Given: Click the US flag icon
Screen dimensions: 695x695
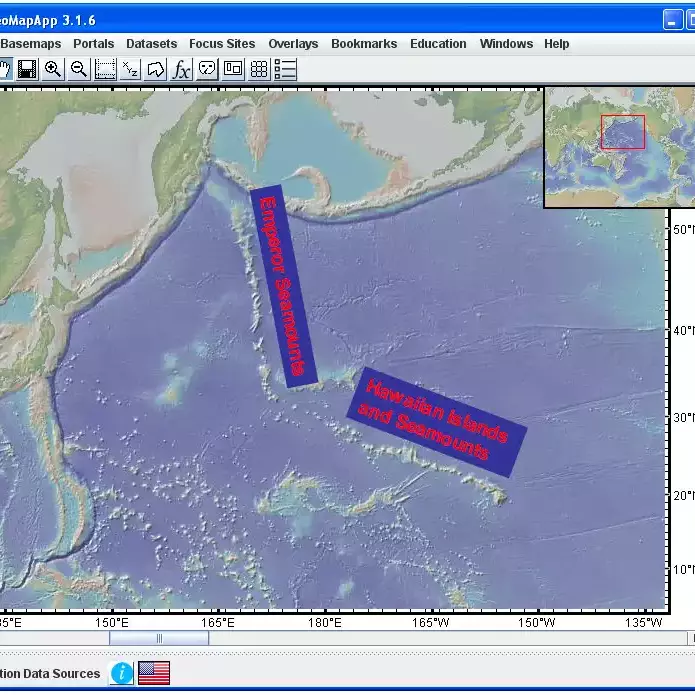Looking at the screenshot, I should click(x=154, y=673).
